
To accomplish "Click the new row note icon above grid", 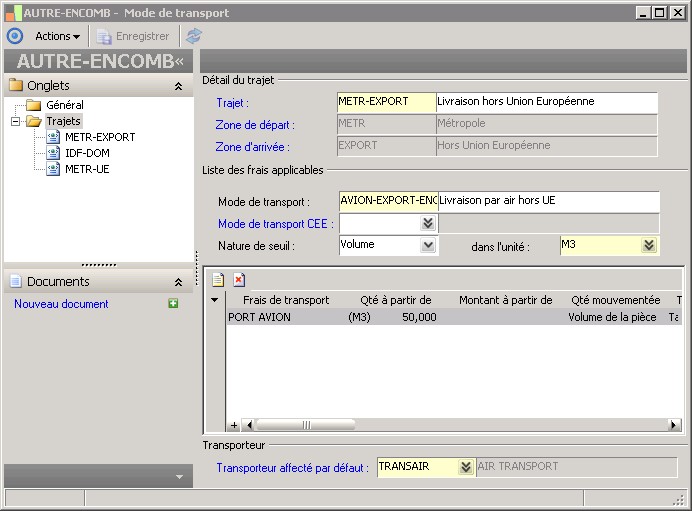I will (x=218, y=280).
